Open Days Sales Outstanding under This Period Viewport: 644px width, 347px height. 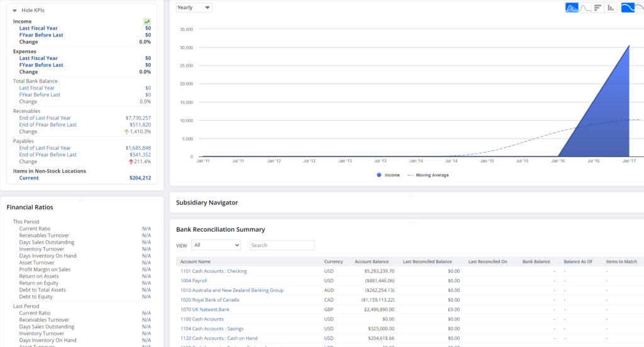pos(47,242)
